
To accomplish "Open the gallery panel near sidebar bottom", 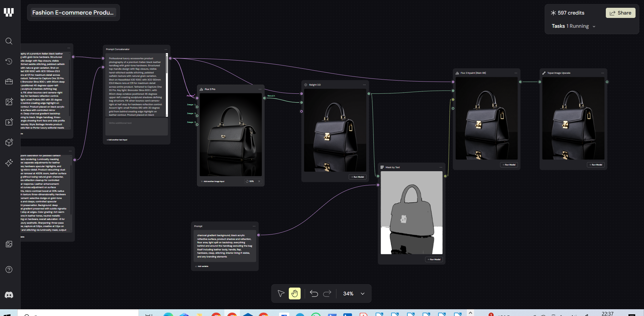I will [x=9, y=244].
